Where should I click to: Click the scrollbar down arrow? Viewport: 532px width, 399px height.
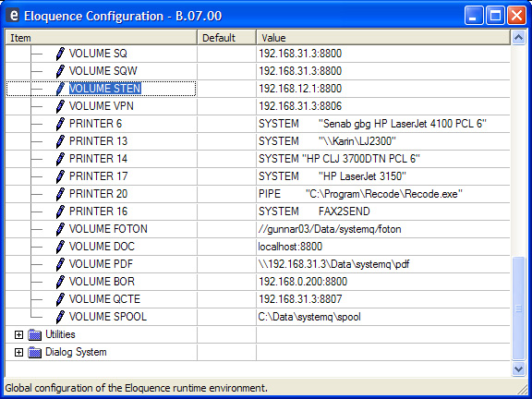tap(518, 369)
